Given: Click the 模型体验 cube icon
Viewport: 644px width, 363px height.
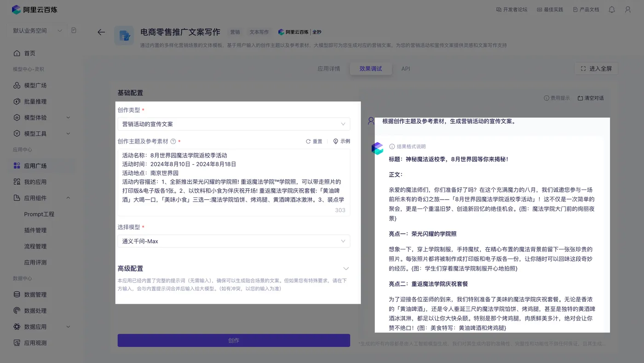Looking at the screenshot, I should [x=17, y=118].
